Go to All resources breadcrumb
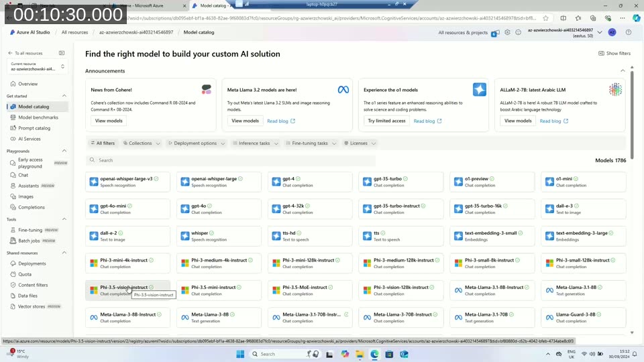This screenshot has height=362, width=644. click(74, 32)
